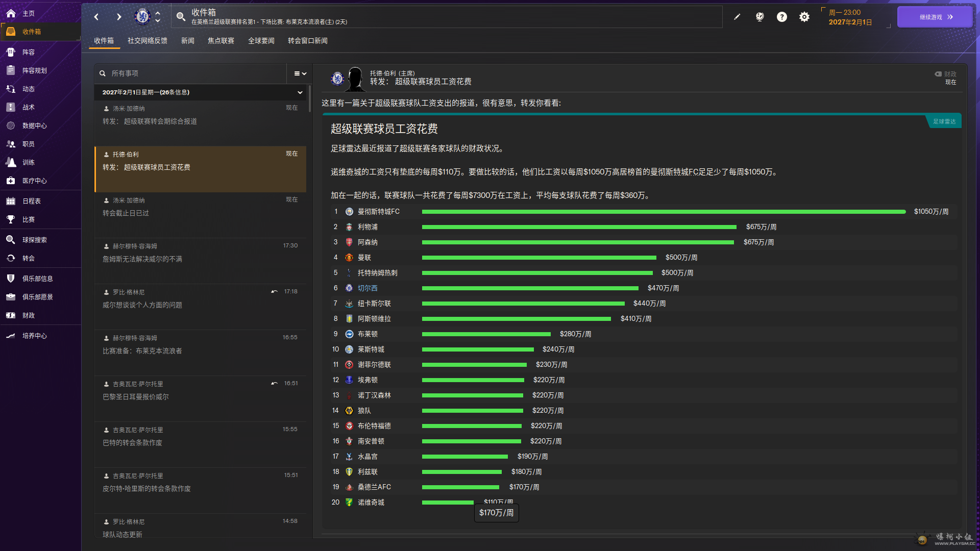Open the 职员 staff sidebar icon
This screenshot has width=980, height=551.
pyautogui.click(x=11, y=144)
